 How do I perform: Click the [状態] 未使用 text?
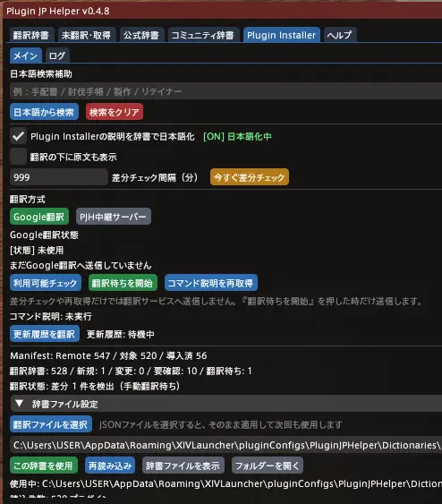[37, 250]
